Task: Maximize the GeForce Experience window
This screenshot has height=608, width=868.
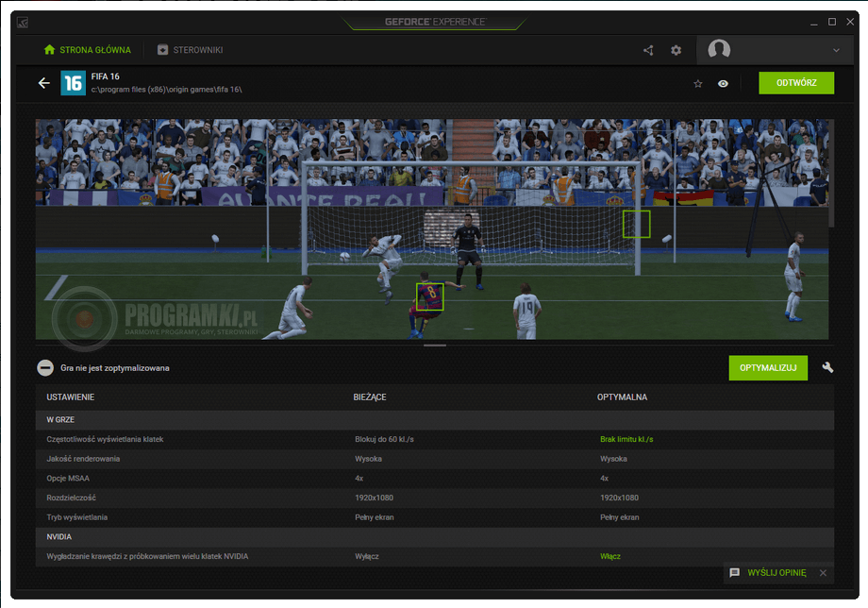Action: pos(832,22)
